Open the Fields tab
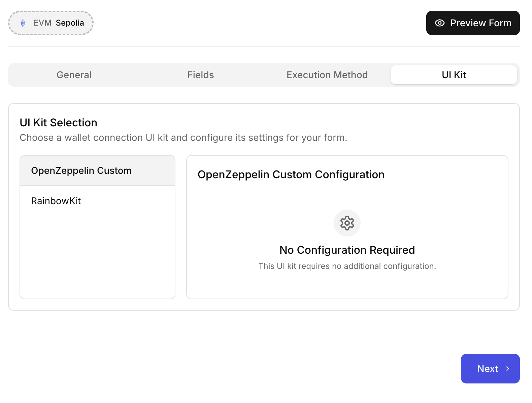Image resolution: width=532 pixels, height=403 pixels. (x=200, y=75)
